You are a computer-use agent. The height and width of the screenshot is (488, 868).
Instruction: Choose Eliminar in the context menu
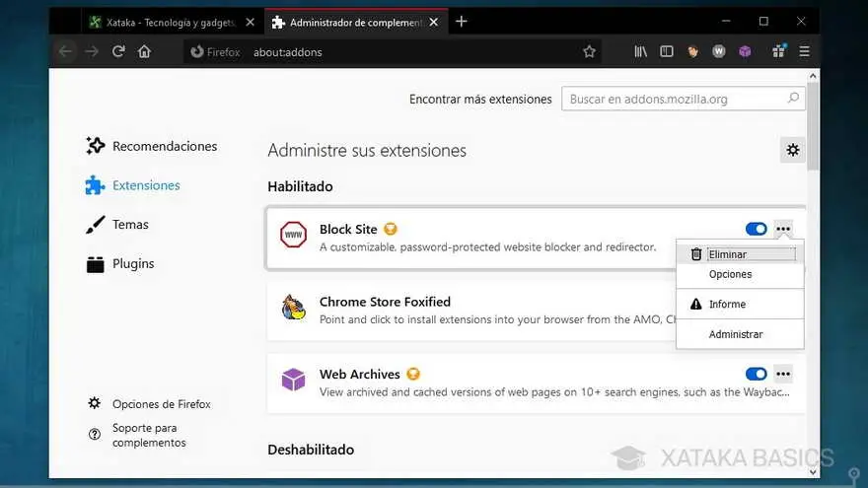click(740, 254)
